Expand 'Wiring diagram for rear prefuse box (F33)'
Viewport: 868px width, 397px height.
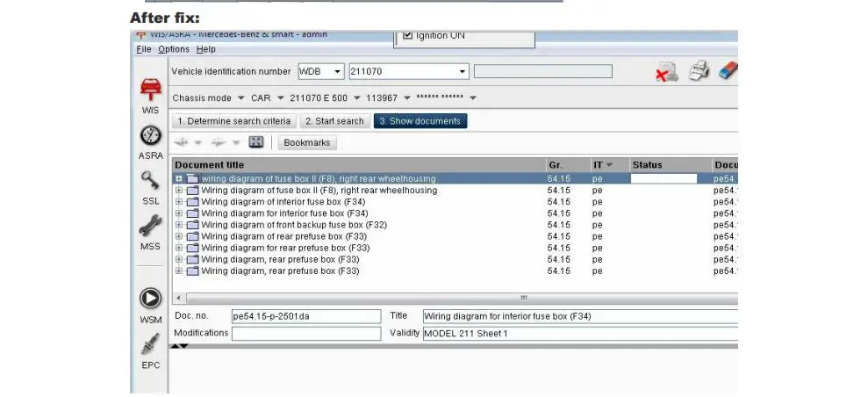(x=179, y=248)
